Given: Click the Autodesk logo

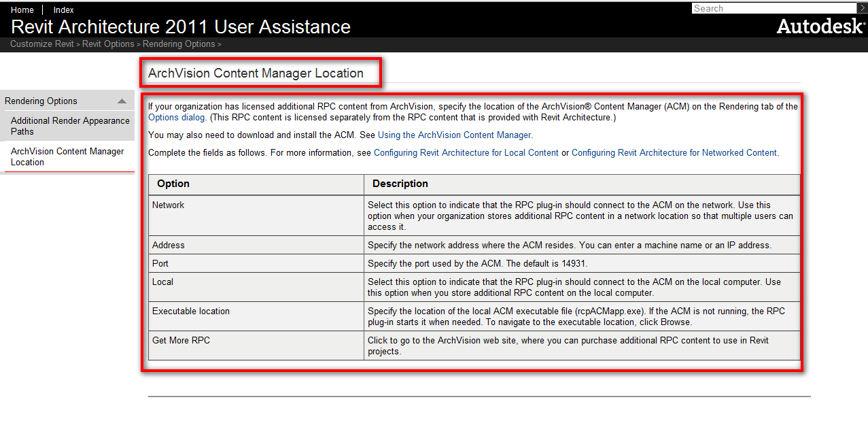Looking at the screenshot, I should point(820,27).
